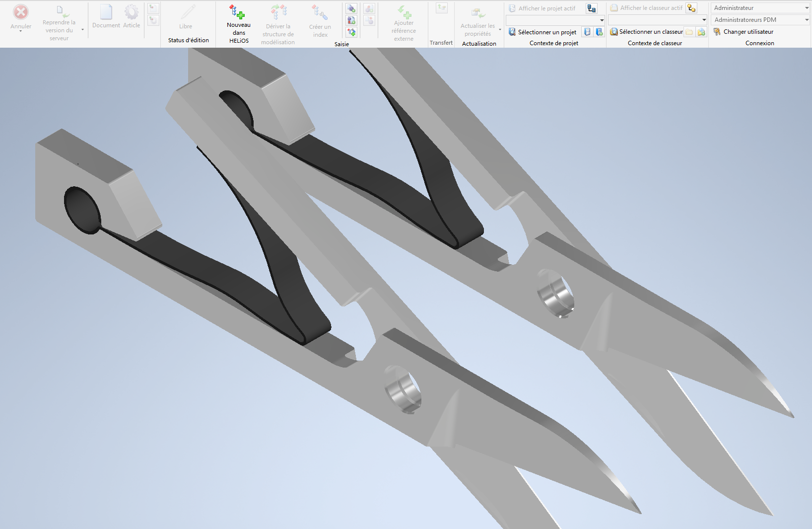Click the top small gear-plus icon in the Saisie group
Screen dimensions: 812x529
click(x=351, y=9)
